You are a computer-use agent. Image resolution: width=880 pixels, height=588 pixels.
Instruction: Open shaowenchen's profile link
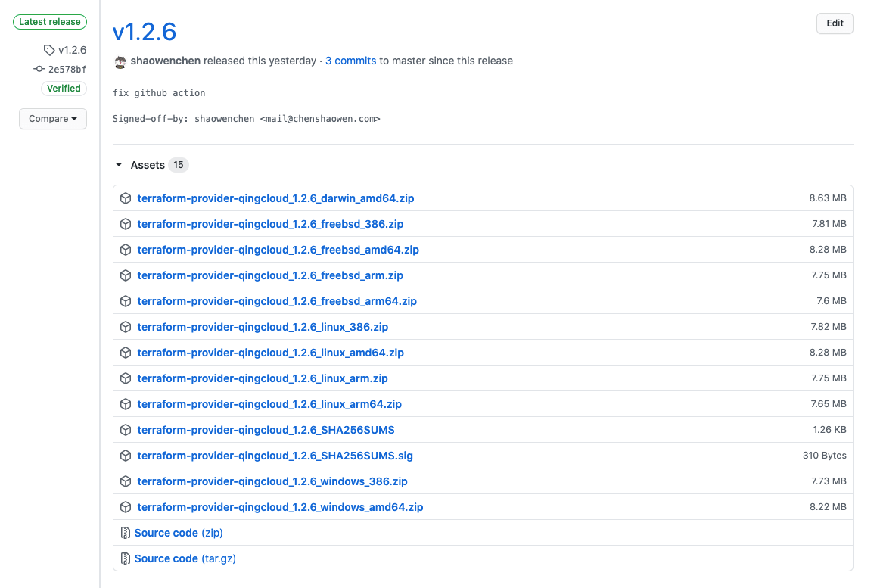pyautogui.click(x=166, y=61)
